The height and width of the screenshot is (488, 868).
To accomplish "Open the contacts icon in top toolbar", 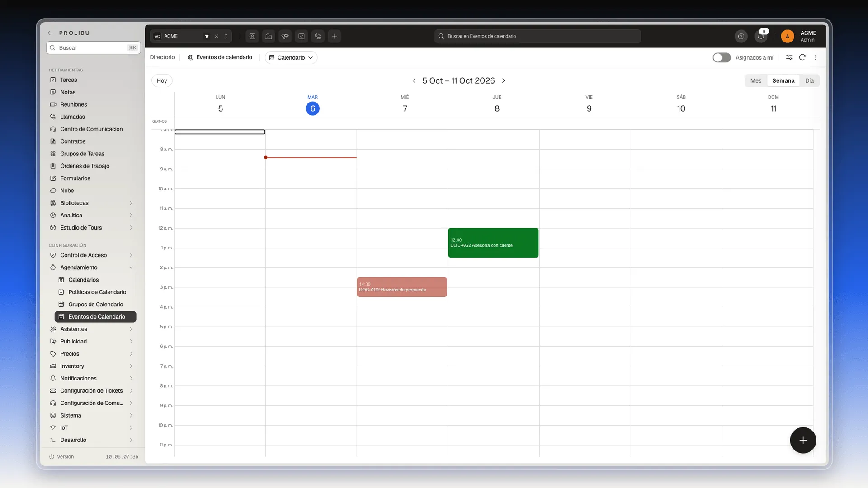I will click(x=252, y=36).
